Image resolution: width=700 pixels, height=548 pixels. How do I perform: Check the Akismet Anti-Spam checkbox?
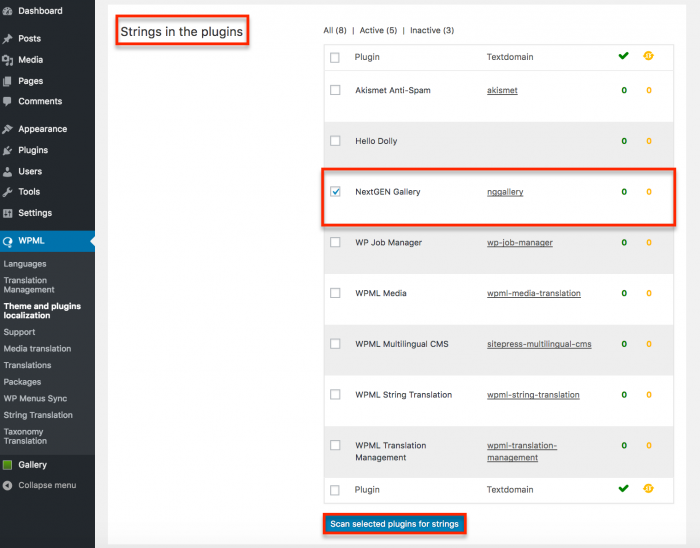click(x=335, y=90)
